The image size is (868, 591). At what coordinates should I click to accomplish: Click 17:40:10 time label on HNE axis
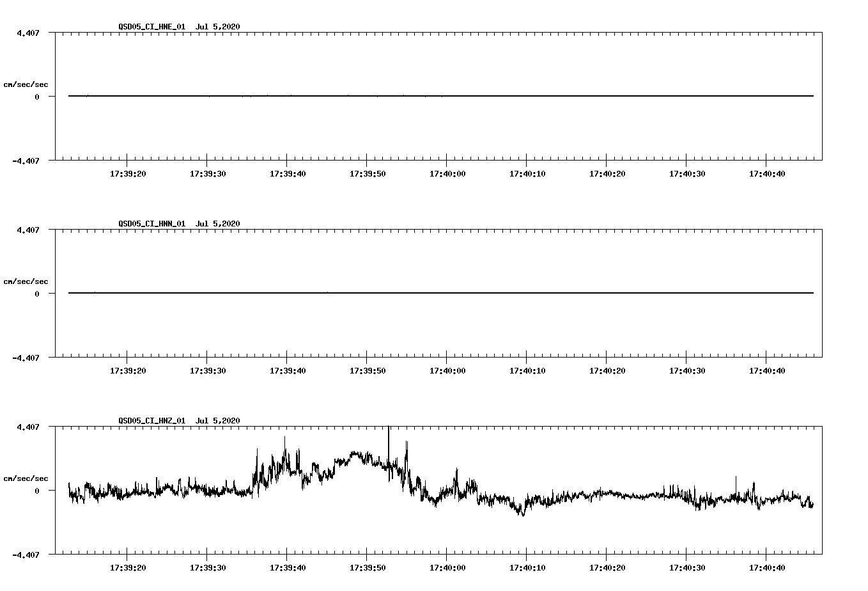pyautogui.click(x=527, y=173)
